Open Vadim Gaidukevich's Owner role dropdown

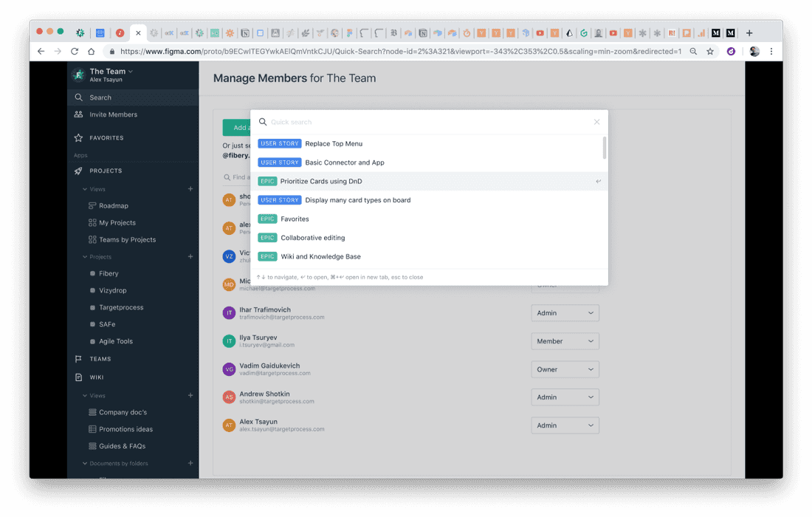tap(565, 369)
